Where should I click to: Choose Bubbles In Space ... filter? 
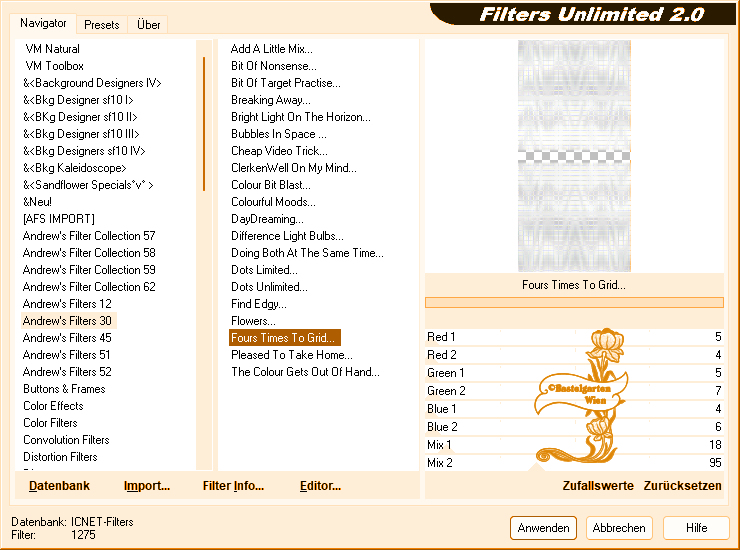click(x=278, y=134)
